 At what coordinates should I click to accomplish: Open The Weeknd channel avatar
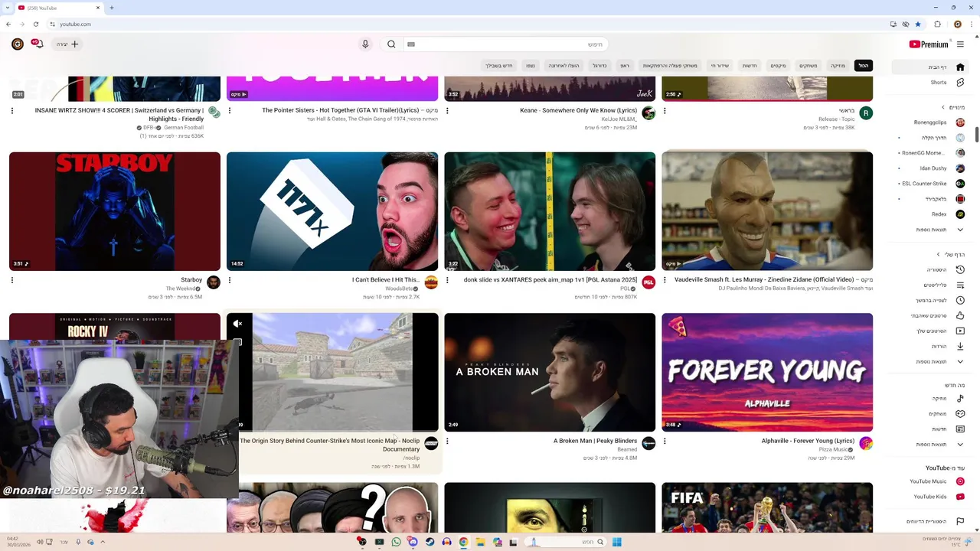coord(214,282)
